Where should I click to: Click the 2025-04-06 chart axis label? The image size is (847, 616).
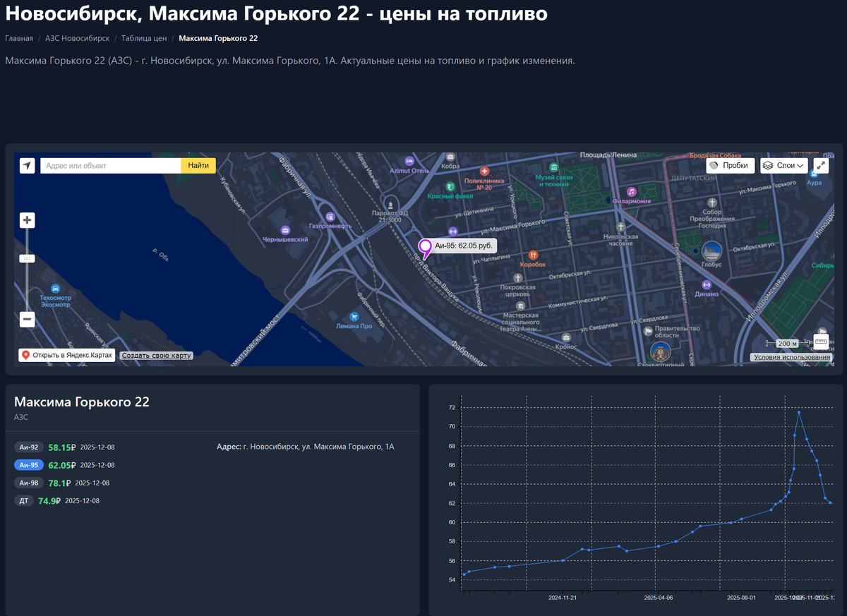[658, 598]
